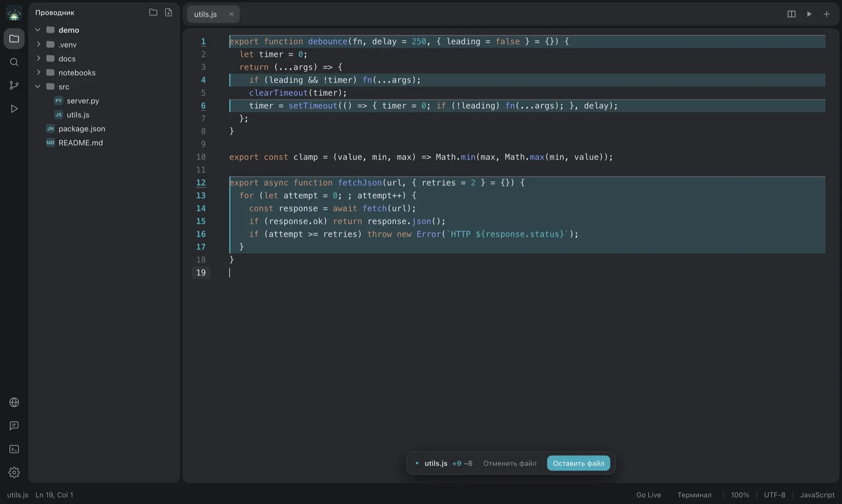The image size is (842, 504).
Task: Open package.json in the file tree
Action: [x=104, y=129]
